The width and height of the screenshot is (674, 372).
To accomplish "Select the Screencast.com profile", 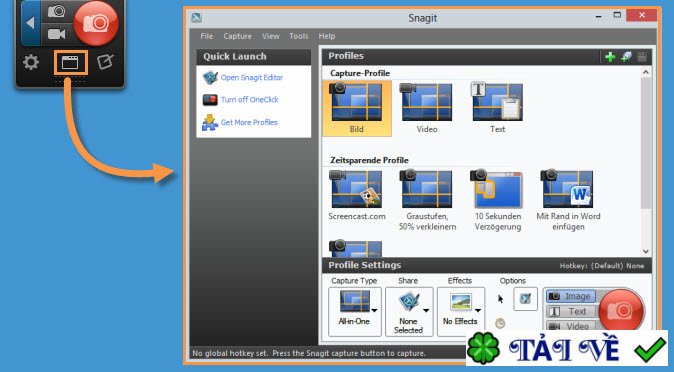I will (x=357, y=195).
